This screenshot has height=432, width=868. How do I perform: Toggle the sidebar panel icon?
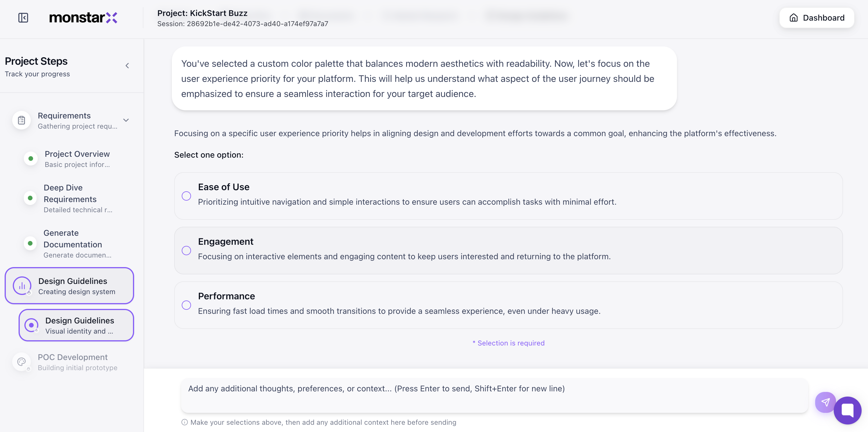point(23,17)
